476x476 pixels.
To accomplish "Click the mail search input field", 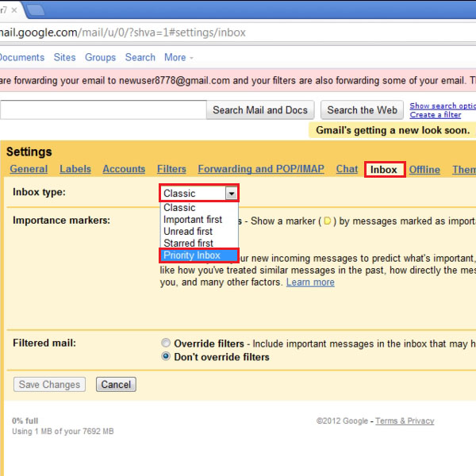I will (103, 109).
